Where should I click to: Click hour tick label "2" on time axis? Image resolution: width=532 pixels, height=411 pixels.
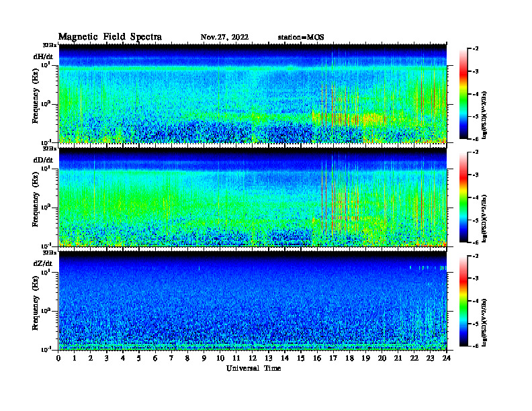coord(91,359)
